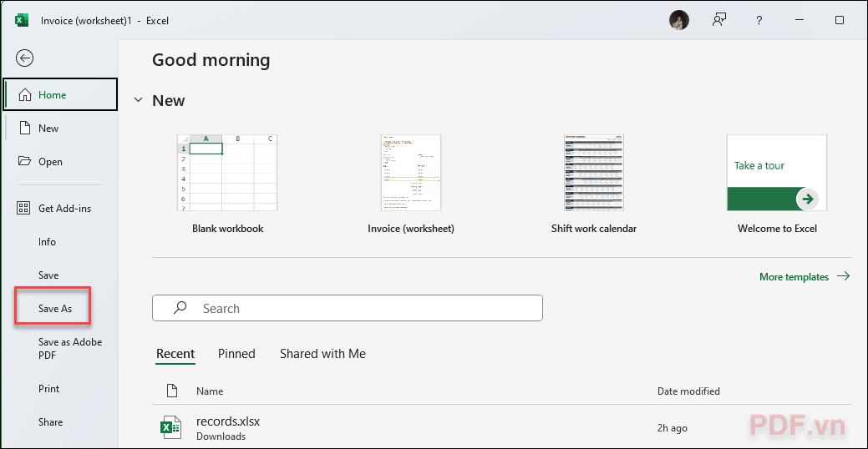
Task: Click the back arrow to exit Backstage
Action: 25,58
